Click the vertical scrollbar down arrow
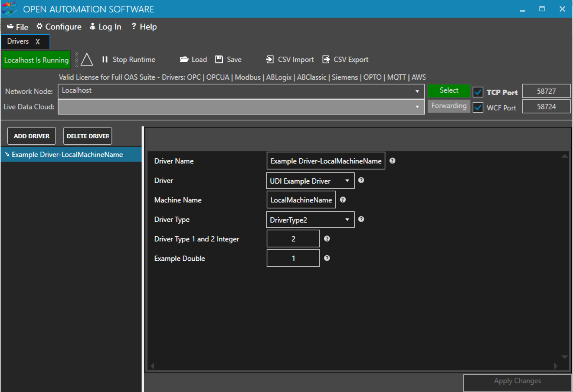This screenshot has width=573, height=392. pyautogui.click(x=564, y=357)
